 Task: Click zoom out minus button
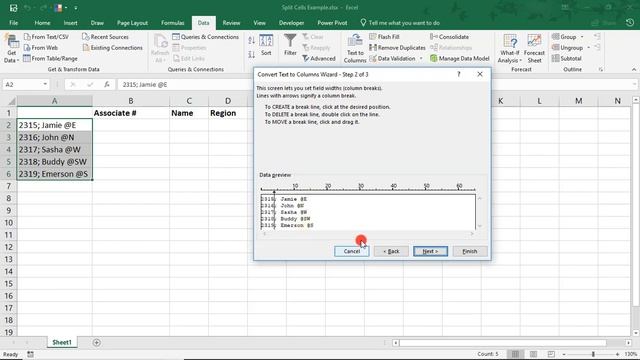[x=564, y=354]
